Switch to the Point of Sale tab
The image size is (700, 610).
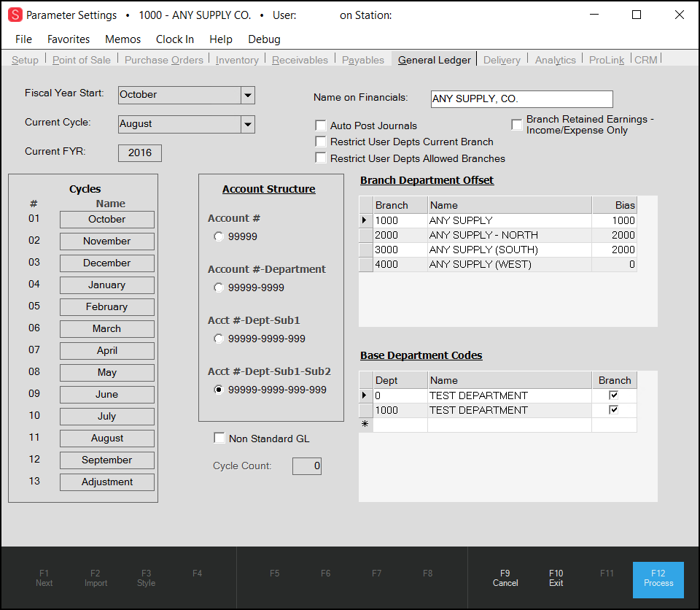click(81, 60)
